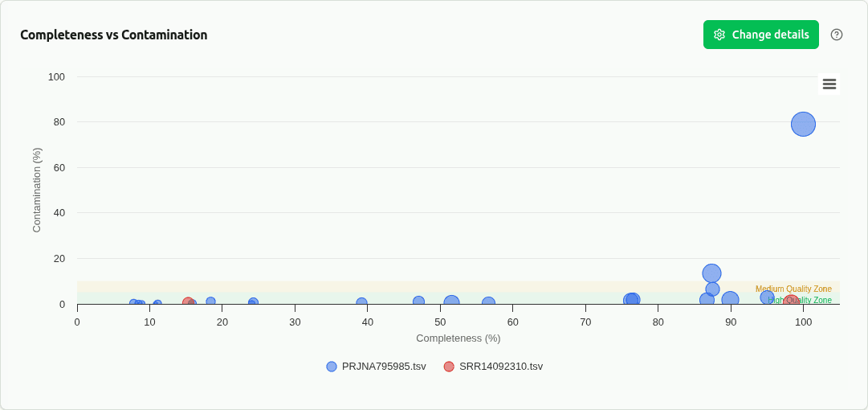Click the red SRR14092310.tsv legend marker
The image size is (868, 410).
click(x=449, y=367)
